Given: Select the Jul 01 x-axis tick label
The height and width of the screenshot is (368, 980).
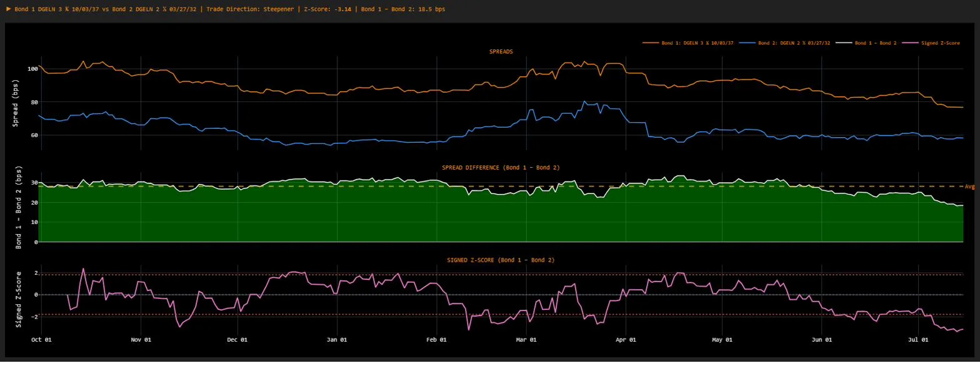Looking at the screenshot, I should (x=918, y=340).
